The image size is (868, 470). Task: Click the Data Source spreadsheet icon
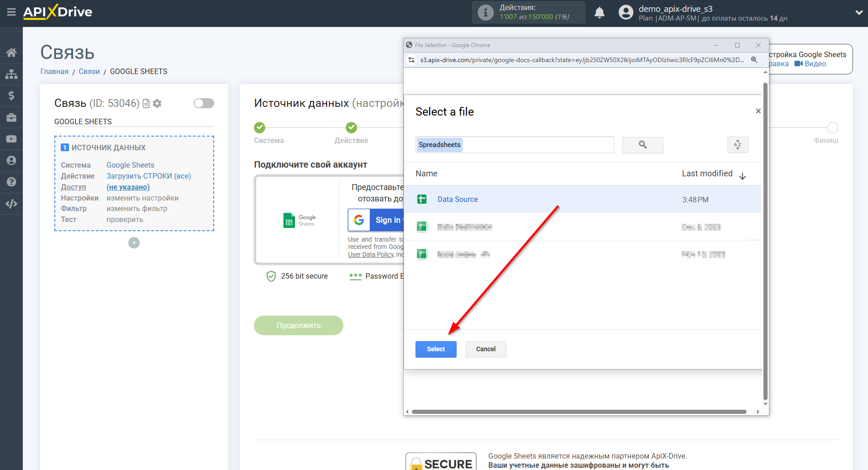coord(421,199)
